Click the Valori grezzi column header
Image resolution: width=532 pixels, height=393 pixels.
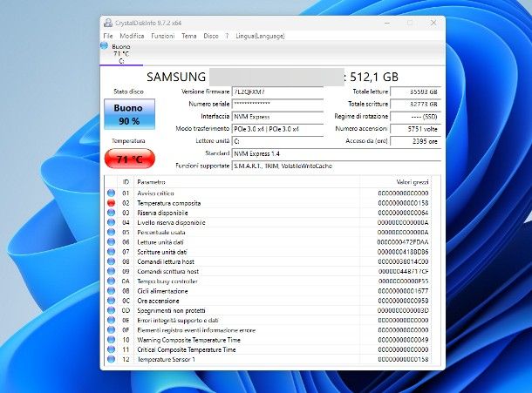(396, 182)
